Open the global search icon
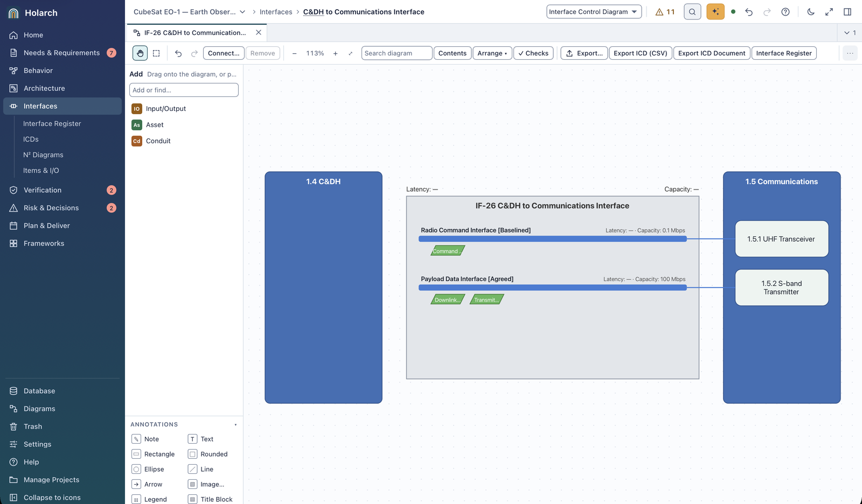The image size is (862, 504). pyautogui.click(x=692, y=12)
